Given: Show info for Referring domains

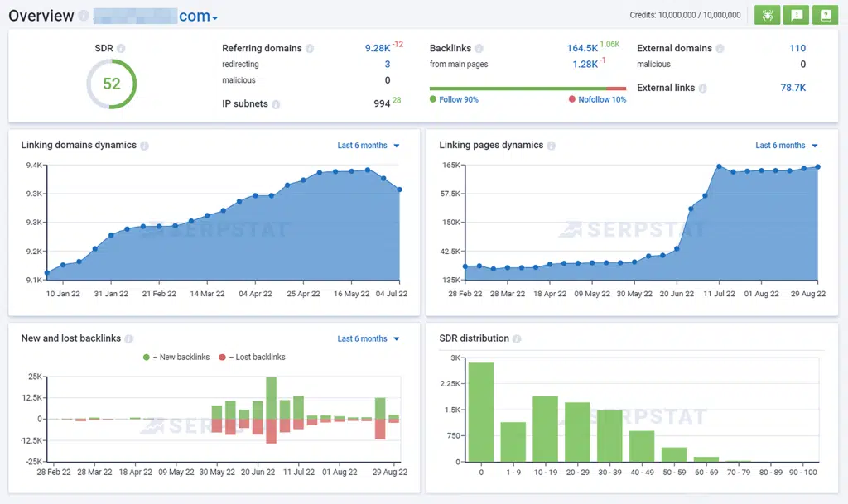Looking at the screenshot, I should pos(310,49).
